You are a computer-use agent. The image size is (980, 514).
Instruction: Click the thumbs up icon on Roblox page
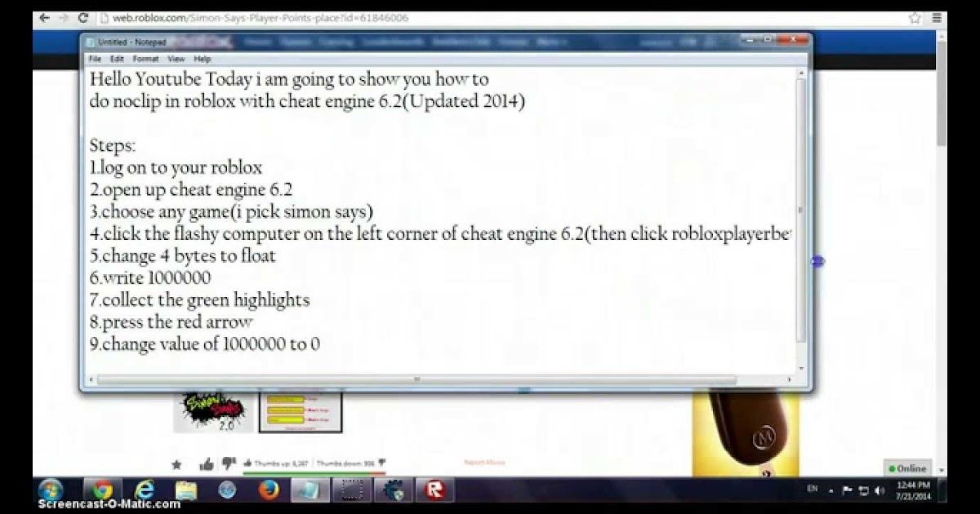click(207, 463)
